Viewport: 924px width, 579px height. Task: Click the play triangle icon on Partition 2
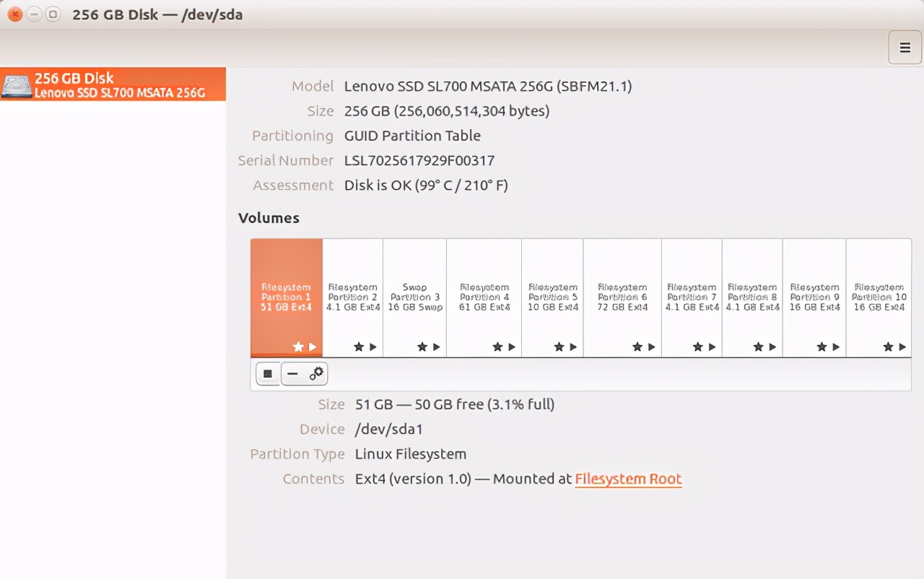pos(373,347)
